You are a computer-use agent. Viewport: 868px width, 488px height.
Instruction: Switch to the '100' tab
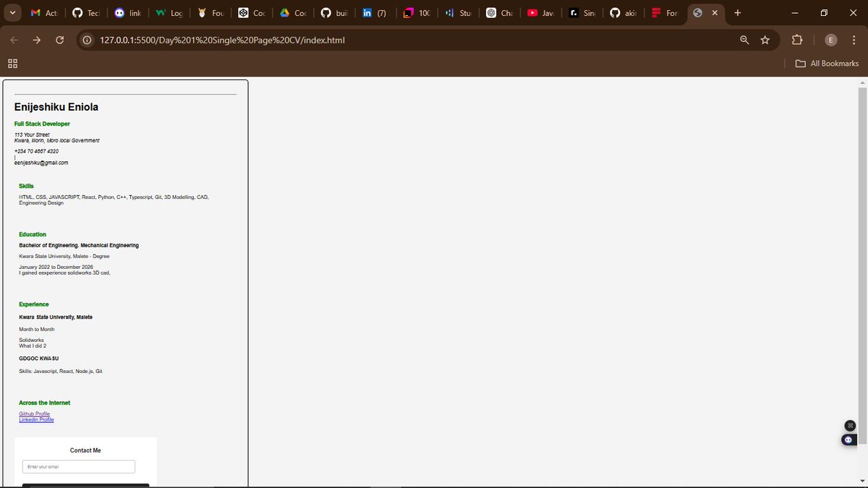pos(417,13)
